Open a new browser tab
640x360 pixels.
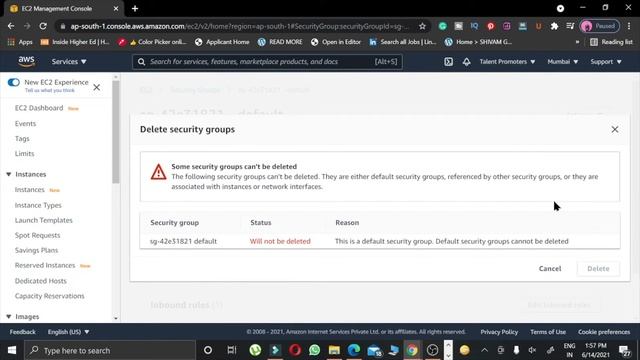[135, 9]
